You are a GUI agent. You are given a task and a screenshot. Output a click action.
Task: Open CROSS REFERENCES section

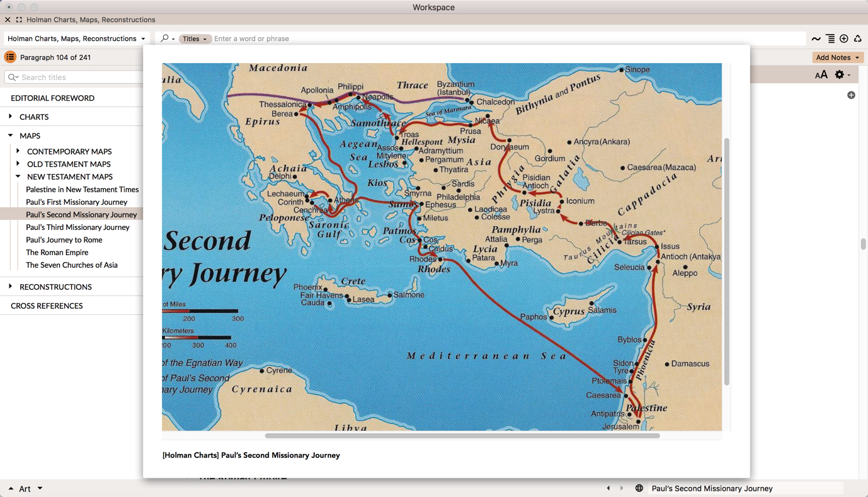[47, 306]
